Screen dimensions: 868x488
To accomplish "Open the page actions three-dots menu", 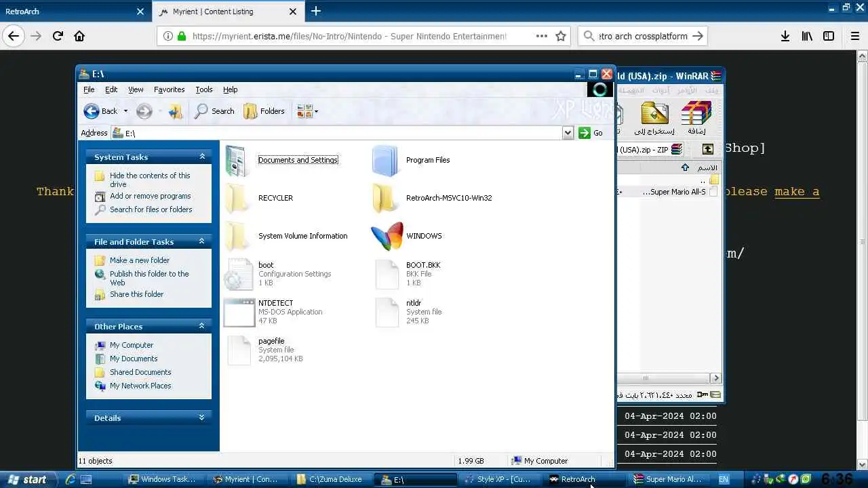I will pos(541,36).
